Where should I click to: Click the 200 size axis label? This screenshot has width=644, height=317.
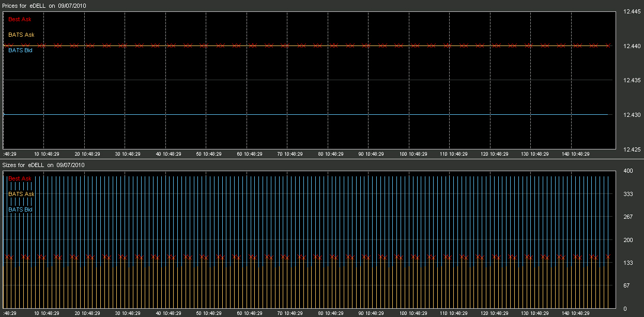tap(628, 240)
